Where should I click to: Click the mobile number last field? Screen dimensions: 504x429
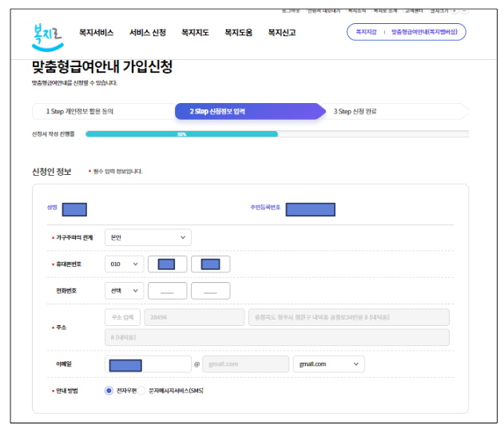211,264
